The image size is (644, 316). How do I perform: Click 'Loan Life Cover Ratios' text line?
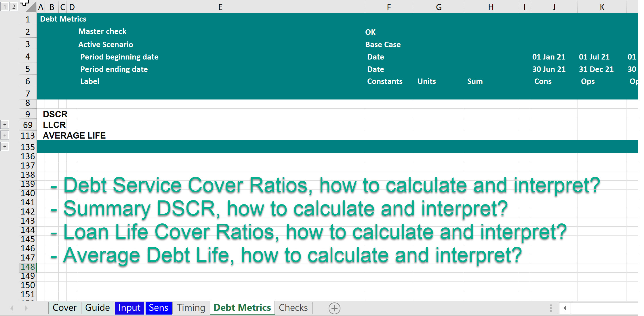click(x=308, y=232)
